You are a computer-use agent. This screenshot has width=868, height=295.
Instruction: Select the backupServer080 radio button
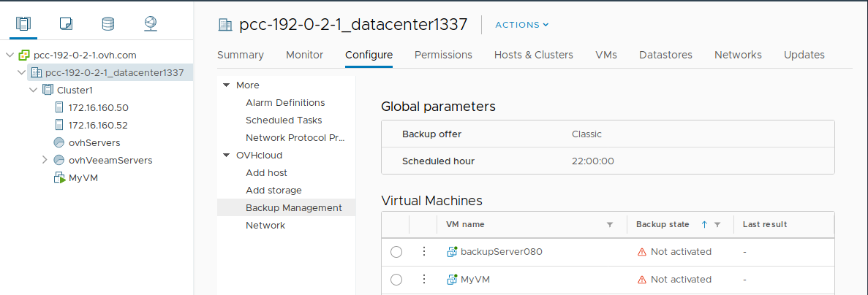[396, 252]
